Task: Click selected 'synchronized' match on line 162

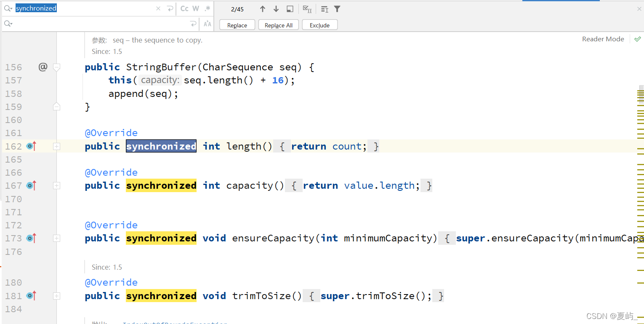Action: [161, 146]
